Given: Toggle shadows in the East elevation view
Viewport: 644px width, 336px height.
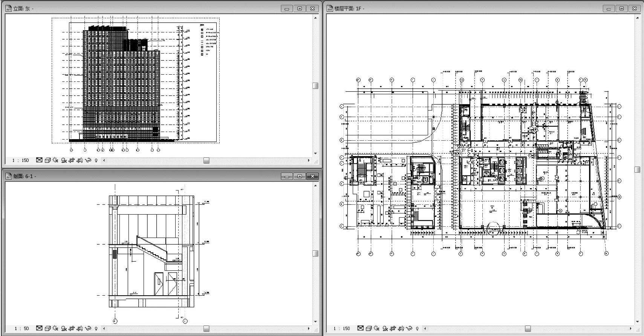Looking at the screenshot, I should point(64,160).
